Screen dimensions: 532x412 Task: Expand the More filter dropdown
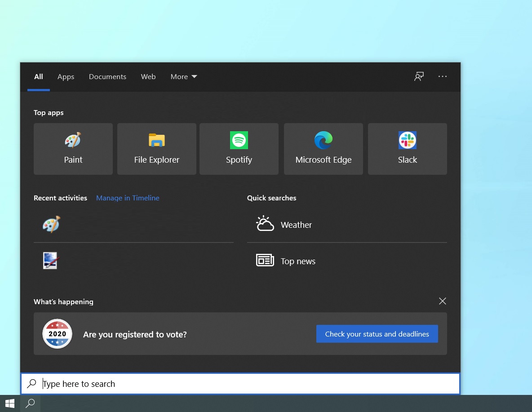click(x=184, y=77)
